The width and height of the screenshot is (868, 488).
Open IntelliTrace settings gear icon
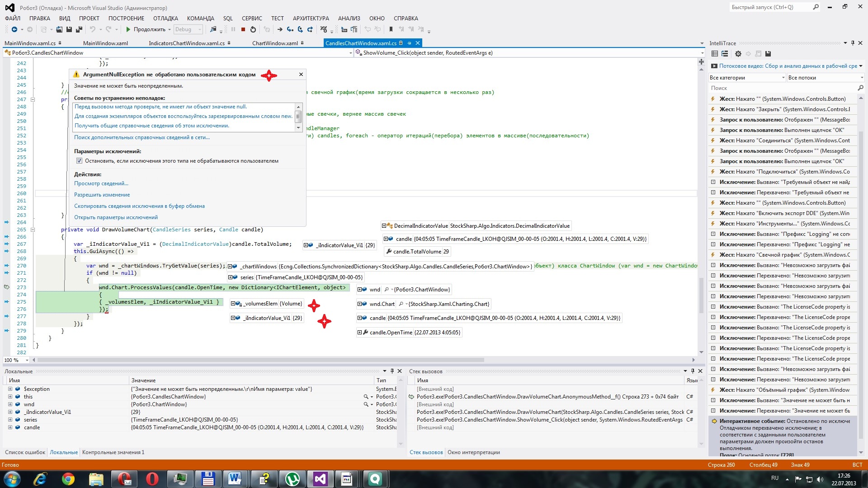[x=738, y=54]
